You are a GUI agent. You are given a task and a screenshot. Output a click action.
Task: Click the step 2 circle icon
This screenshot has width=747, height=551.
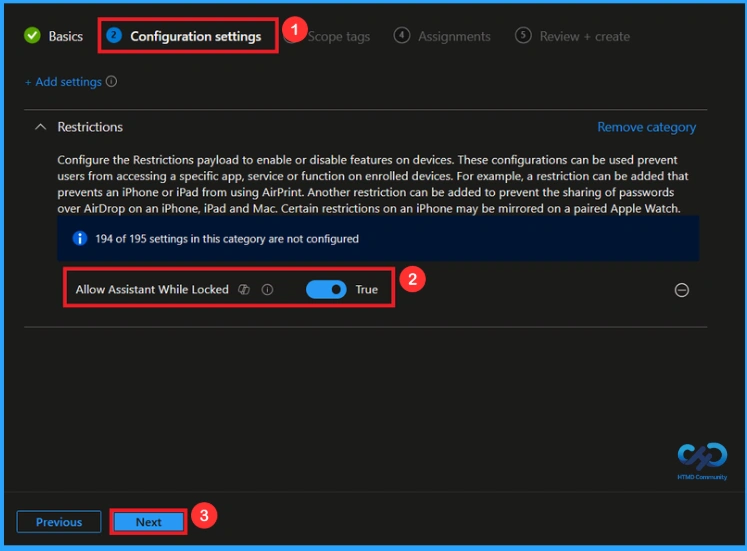tap(114, 35)
